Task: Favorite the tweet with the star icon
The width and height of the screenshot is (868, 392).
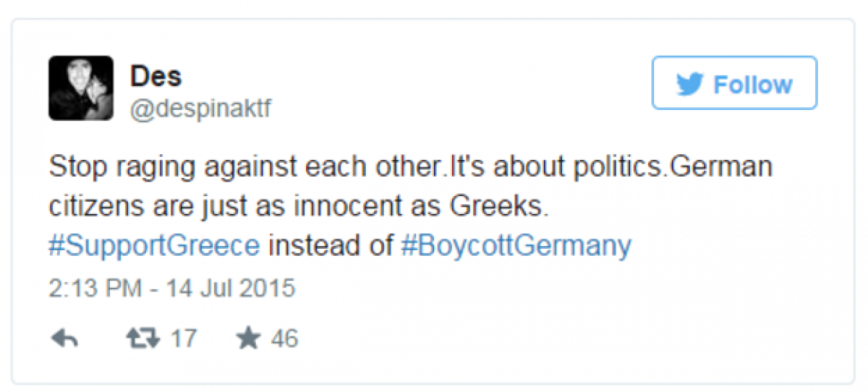Action: tap(248, 338)
